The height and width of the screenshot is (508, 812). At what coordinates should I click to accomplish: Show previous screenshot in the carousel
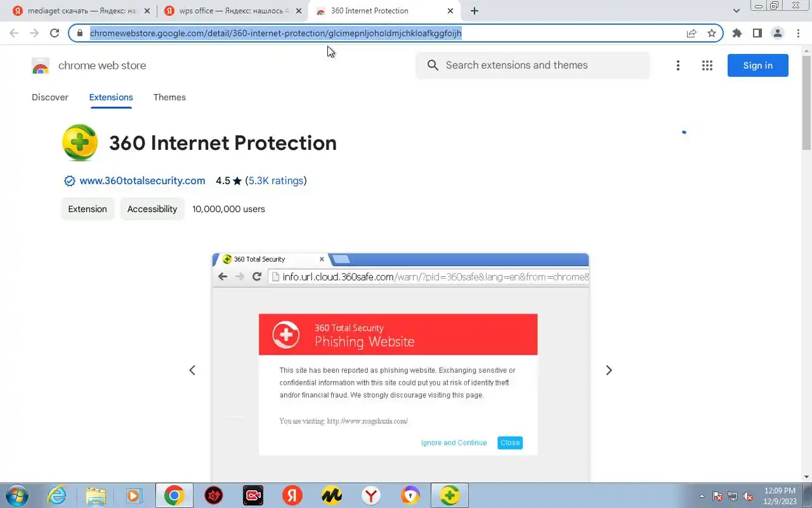click(x=192, y=370)
